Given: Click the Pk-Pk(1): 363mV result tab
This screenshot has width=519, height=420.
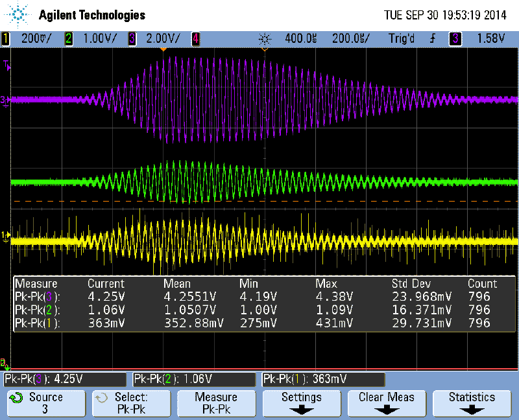Looking at the screenshot, I should [x=322, y=379].
